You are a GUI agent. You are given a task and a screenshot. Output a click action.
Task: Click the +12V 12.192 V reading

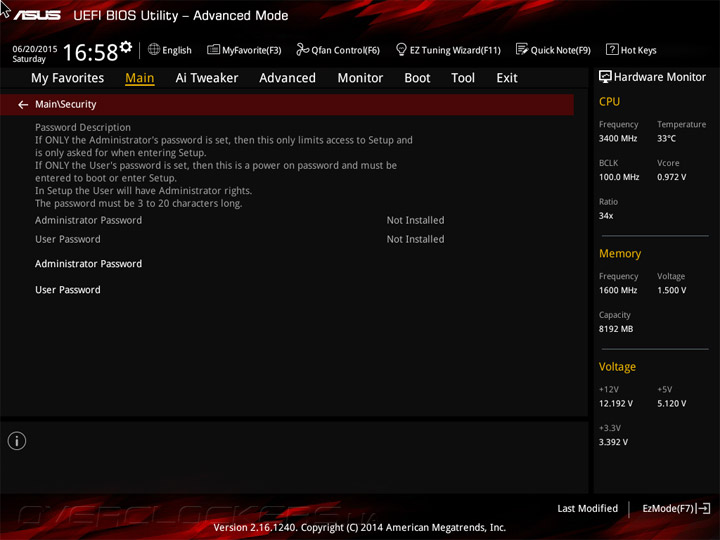tap(615, 404)
